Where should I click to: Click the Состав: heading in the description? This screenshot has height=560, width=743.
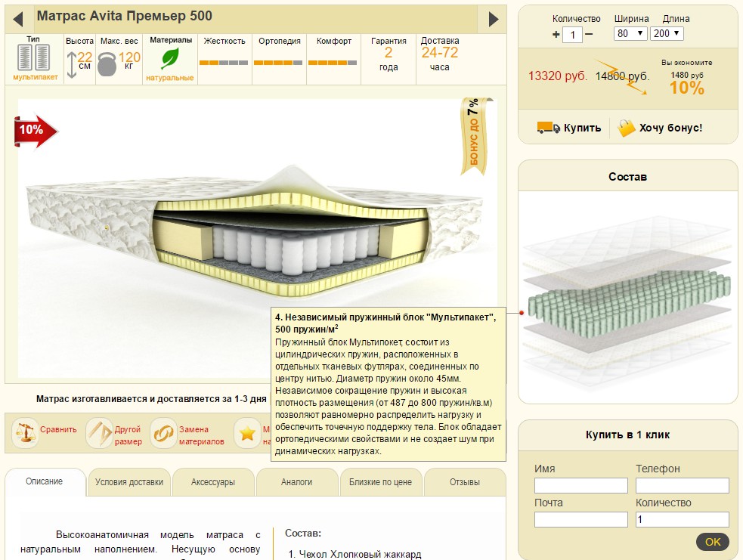[303, 533]
